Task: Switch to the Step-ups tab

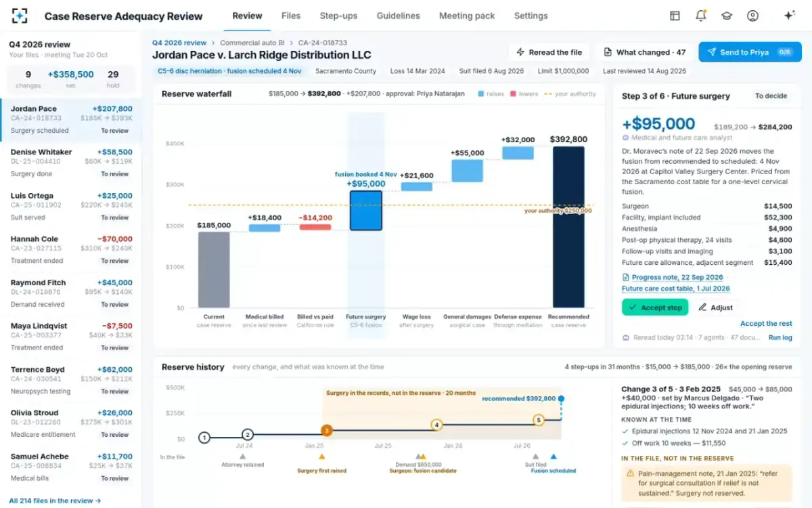Action: (x=338, y=16)
